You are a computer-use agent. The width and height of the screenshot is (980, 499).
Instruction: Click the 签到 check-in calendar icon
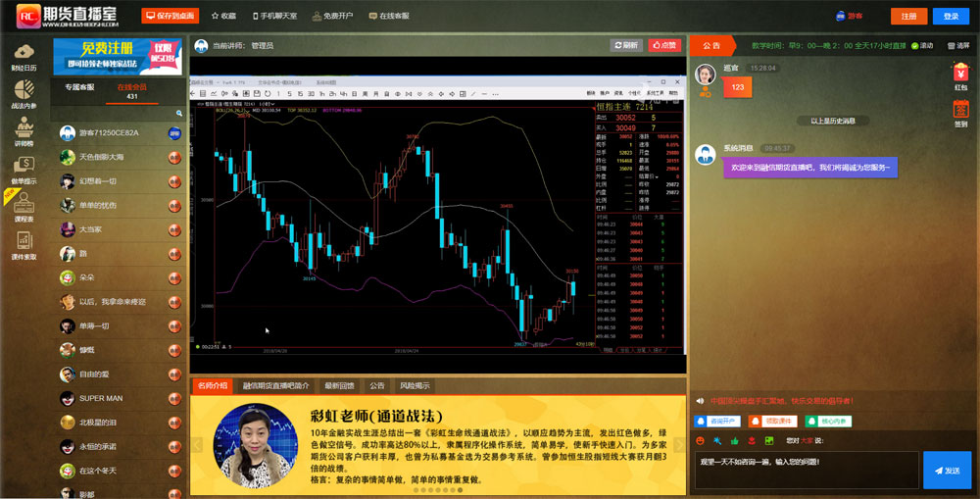click(x=960, y=112)
